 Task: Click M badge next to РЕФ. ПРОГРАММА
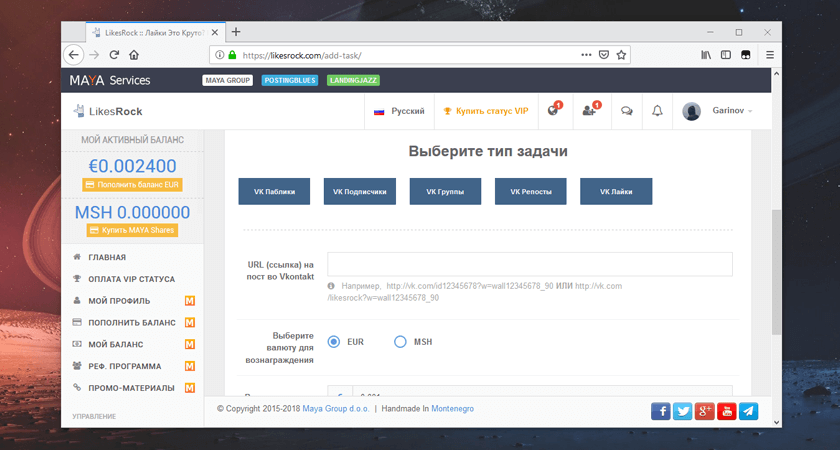[x=190, y=366]
